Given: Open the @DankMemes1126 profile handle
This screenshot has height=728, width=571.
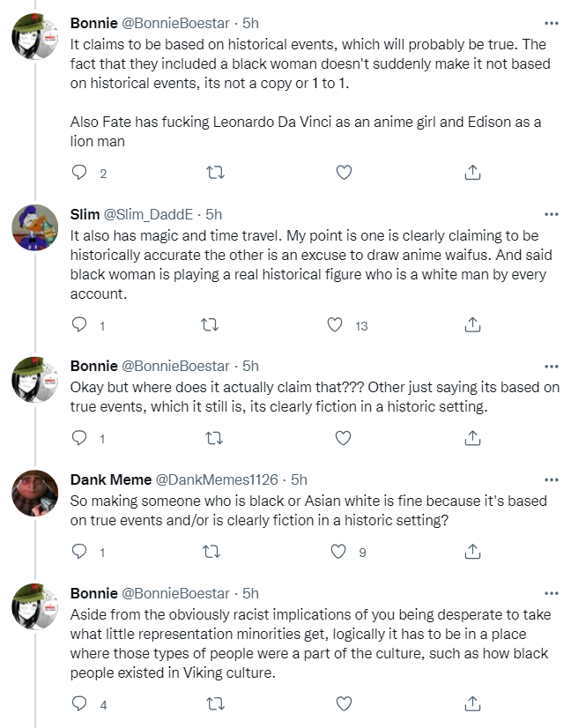Looking at the screenshot, I should 217,479.
